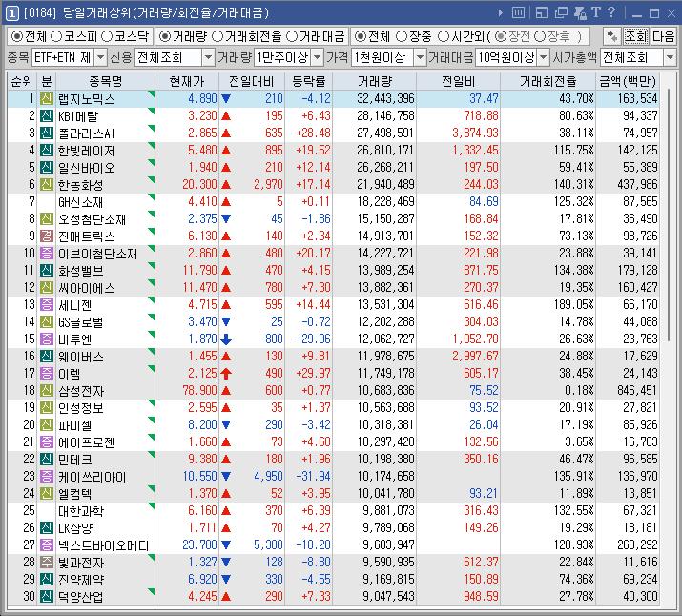Sort by 현재가 column header
Screen dimensions: 682x616
187,81
